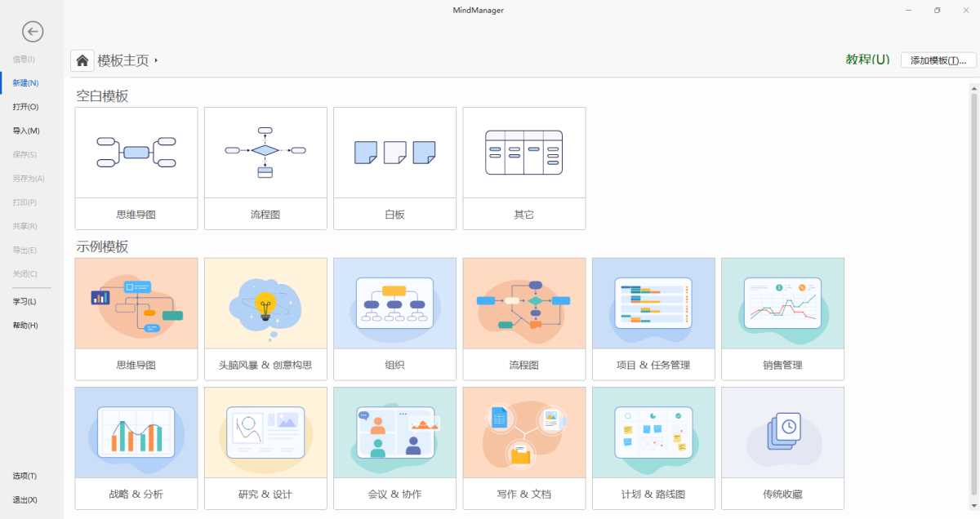Click the 写作 & 文档 label
The width and height of the screenshot is (980, 519).
524,494
